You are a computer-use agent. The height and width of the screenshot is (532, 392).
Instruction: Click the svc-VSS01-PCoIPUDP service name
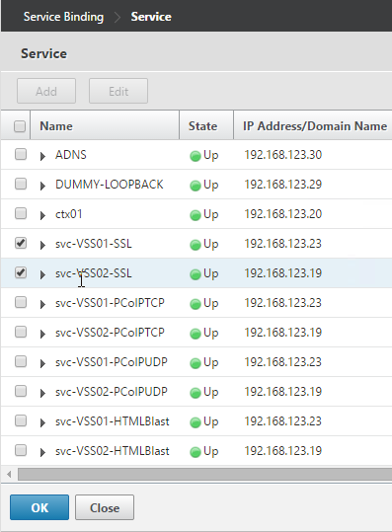coord(112,362)
